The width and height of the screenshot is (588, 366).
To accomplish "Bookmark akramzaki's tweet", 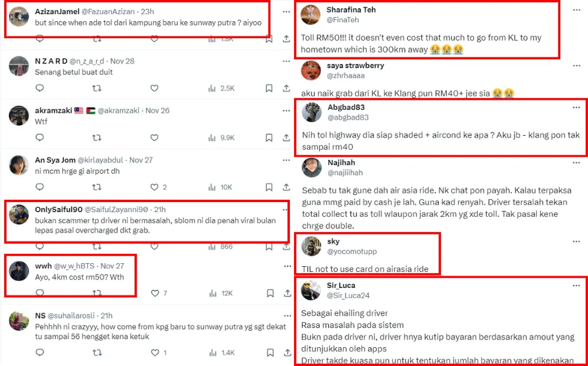I will pos(269,137).
